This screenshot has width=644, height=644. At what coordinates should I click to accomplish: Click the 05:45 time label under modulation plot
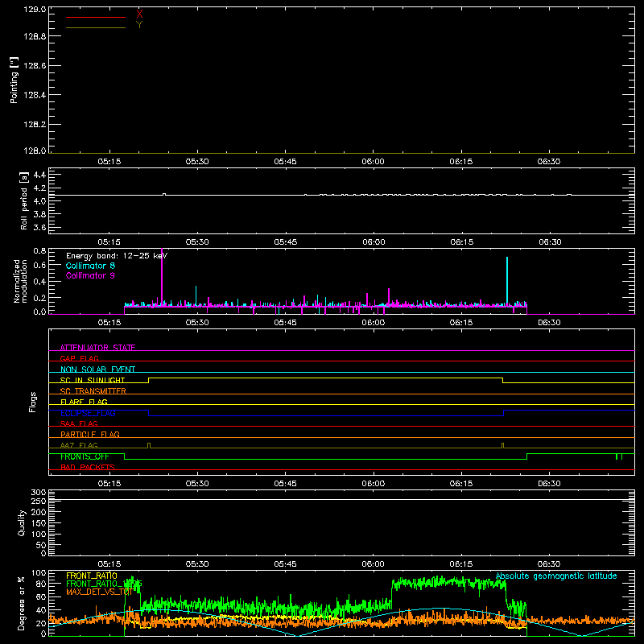(285, 323)
